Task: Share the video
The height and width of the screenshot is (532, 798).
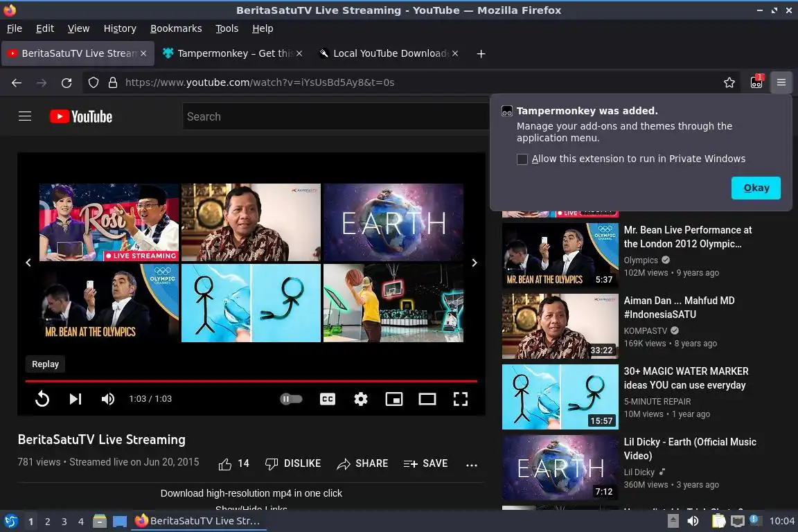Action: pyautogui.click(x=362, y=464)
